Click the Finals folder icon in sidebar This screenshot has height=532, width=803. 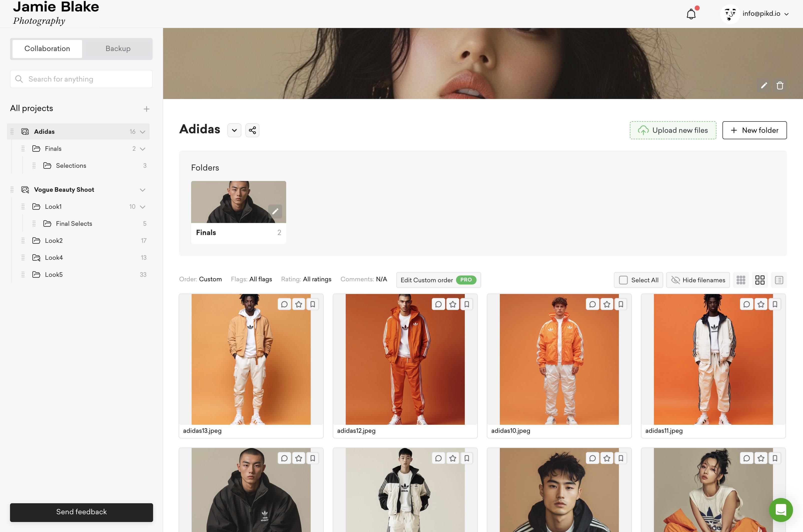36,148
